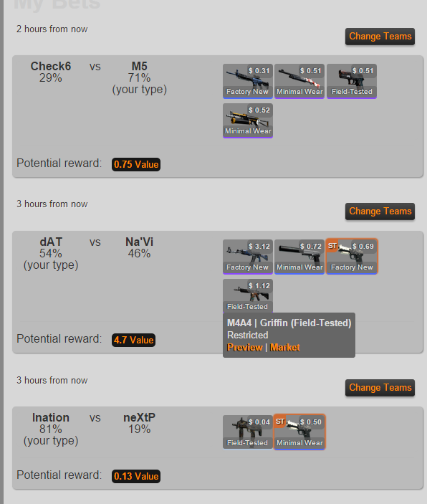Click the StatTrak $0.69 Factory New pistol
This screenshot has width=427, height=504.
pyautogui.click(x=352, y=257)
